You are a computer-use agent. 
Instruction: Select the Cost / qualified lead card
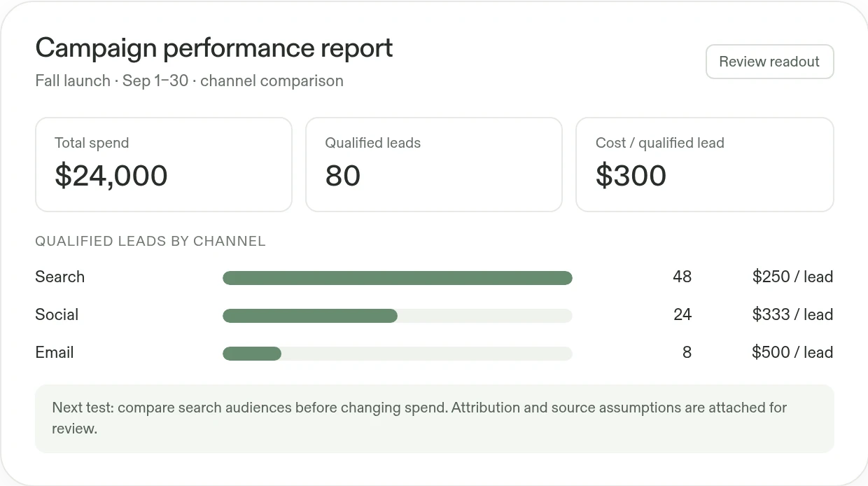(x=704, y=165)
